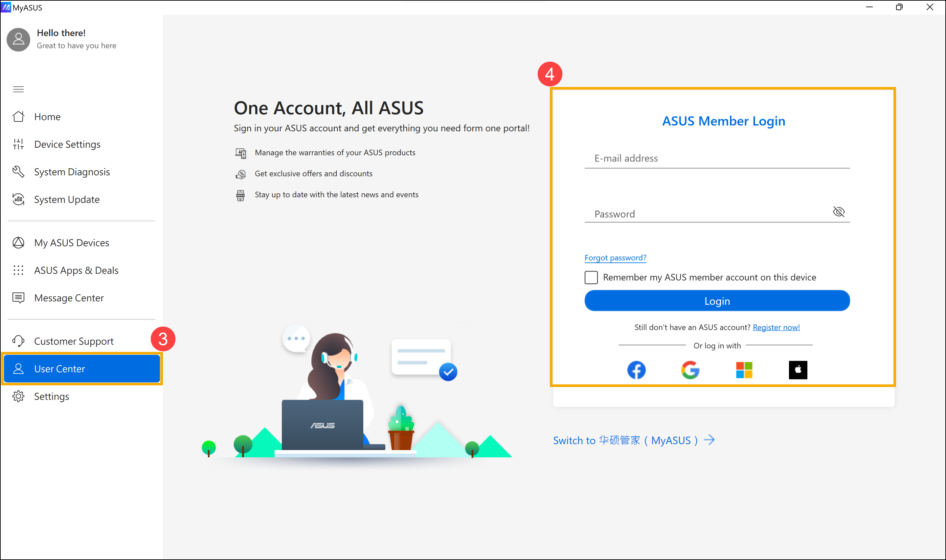Minimize the MyASUS window
Screen dimensions: 946x560
(x=869, y=7)
